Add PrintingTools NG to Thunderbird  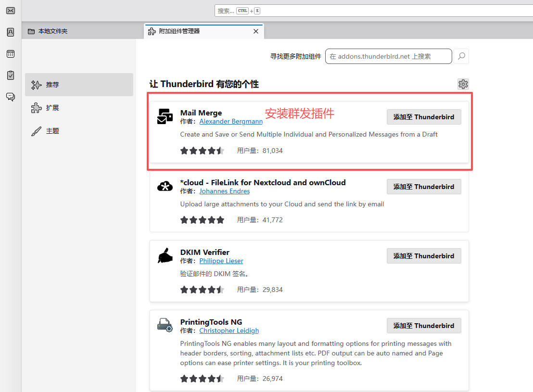[x=424, y=326]
